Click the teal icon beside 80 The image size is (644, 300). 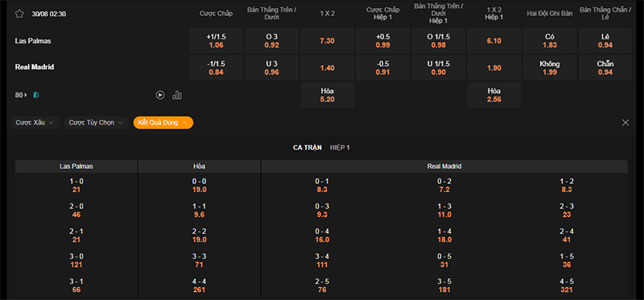(x=36, y=95)
